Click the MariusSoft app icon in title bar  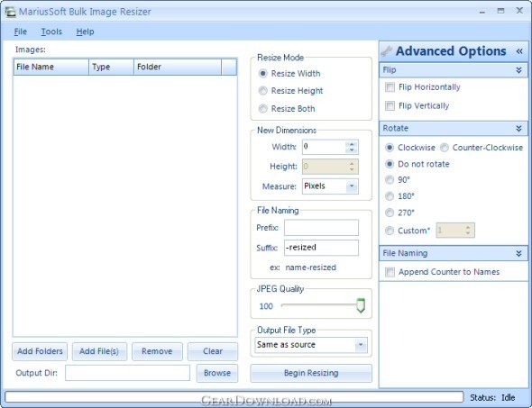(10, 12)
